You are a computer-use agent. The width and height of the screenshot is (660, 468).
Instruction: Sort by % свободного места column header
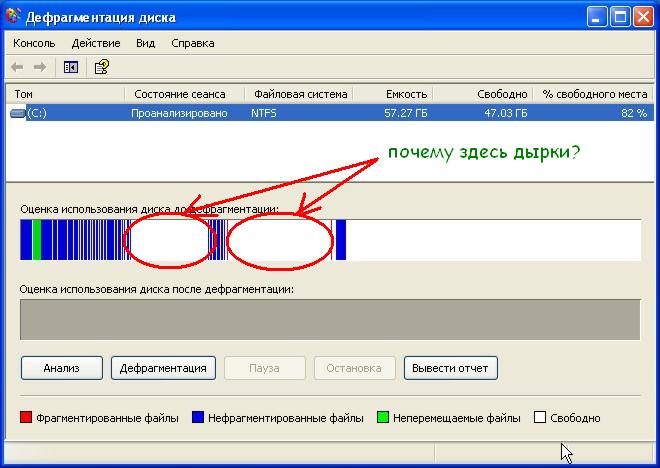[593, 94]
